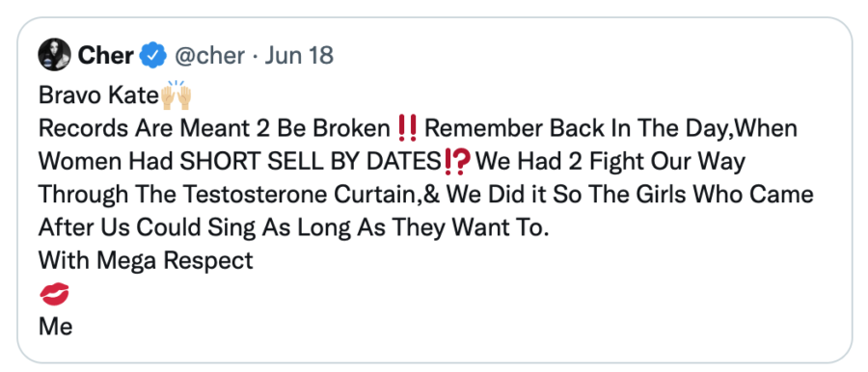Screen dimensions: 868x372
Task: Click the 'With Mega Respect' line
Action: click(146, 261)
